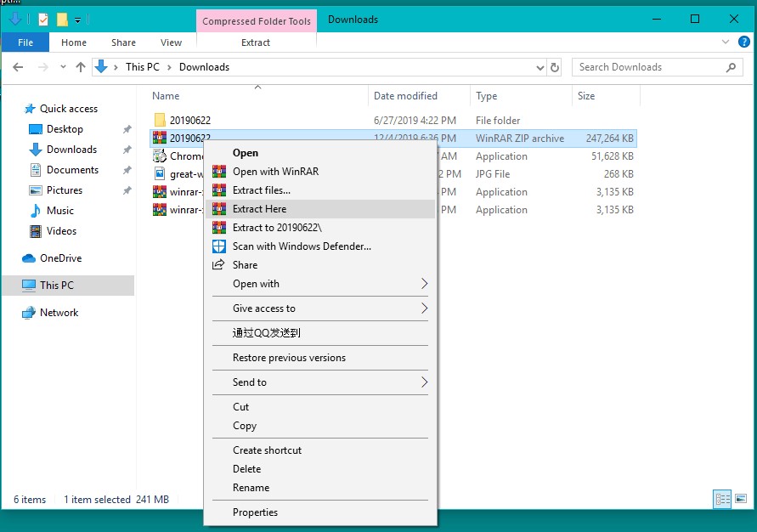Expand the Give access to submenu
Image resolution: width=757 pixels, height=532 pixels.
(424, 308)
